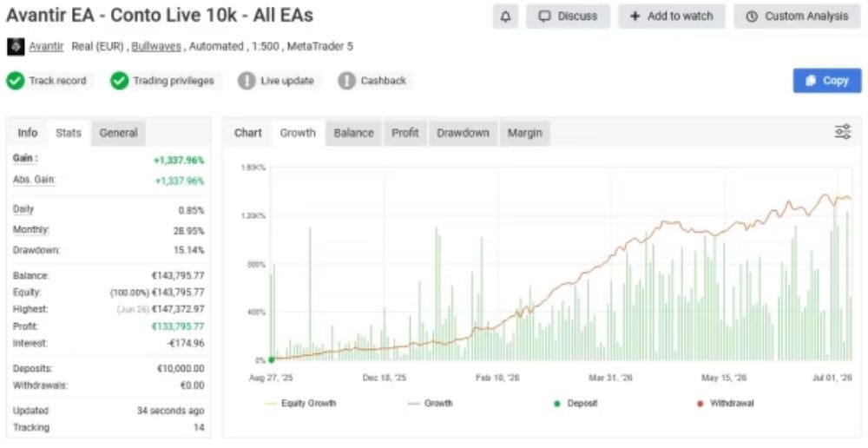The height and width of the screenshot is (448, 868).
Task: Toggle Withdrawal legend marker
Action: [726, 403]
